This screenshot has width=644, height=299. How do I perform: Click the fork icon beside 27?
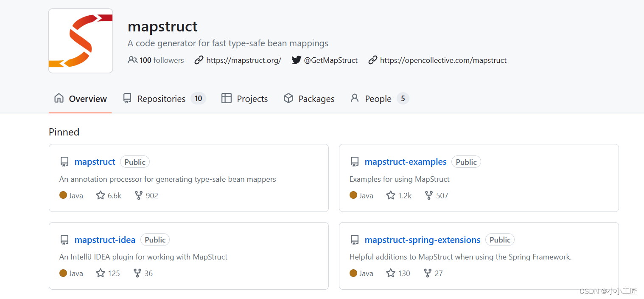pyautogui.click(x=427, y=273)
